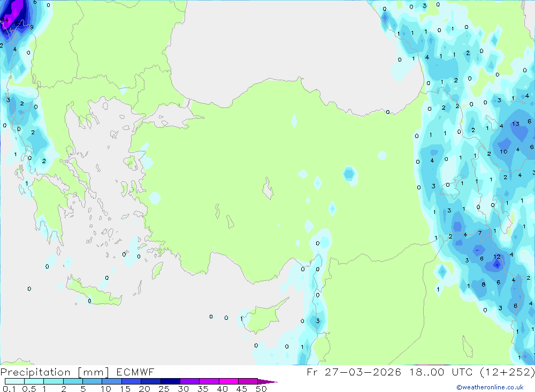Viewport: 535px width, 392px height.
Task: Pick the legend color between 10 and 15
Action: 112,381
